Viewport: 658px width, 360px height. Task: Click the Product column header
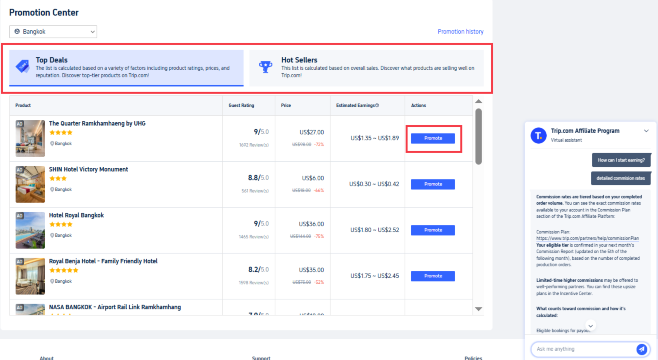23,105
